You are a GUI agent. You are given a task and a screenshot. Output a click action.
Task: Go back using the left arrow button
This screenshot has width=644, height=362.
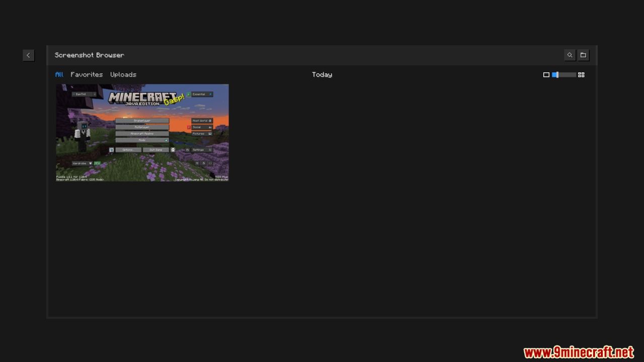(28, 55)
